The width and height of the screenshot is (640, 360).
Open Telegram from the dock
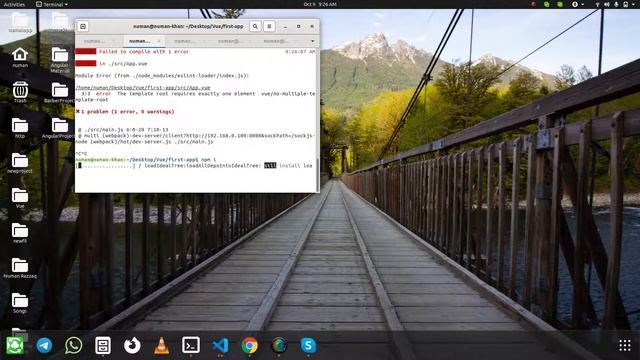(x=44, y=346)
